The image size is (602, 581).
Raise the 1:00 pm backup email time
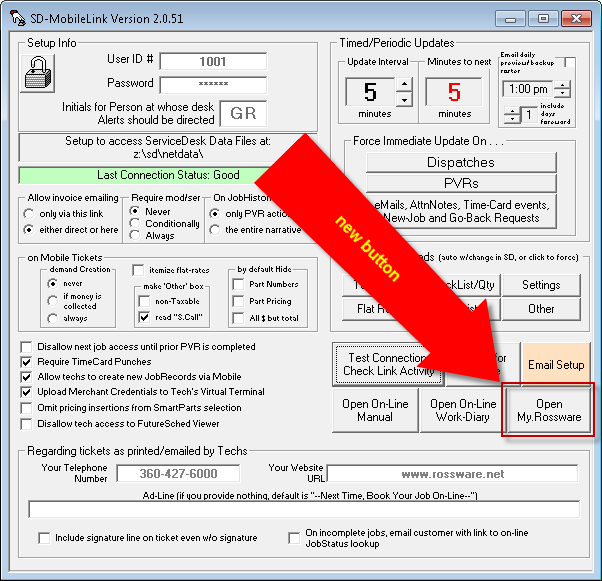562,83
